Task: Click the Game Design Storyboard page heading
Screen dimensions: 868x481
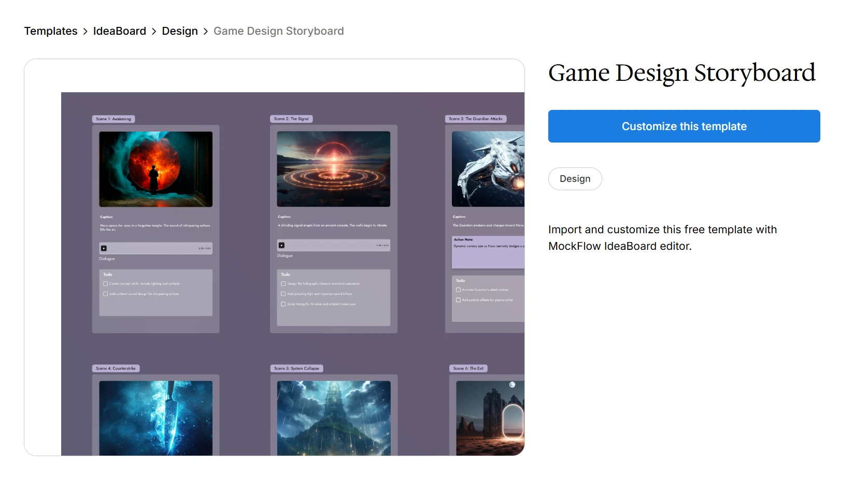Action: click(x=681, y=73)
